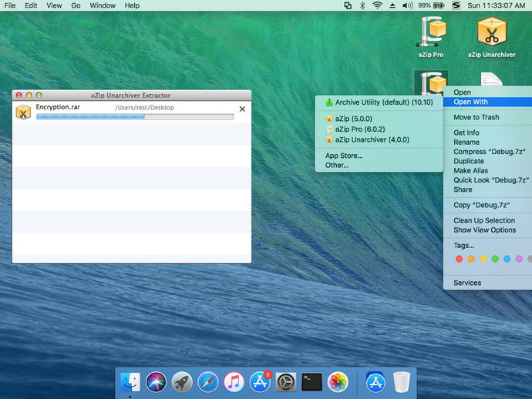
Task: Select App Store... in the submenu
Action: (x=379, y=156)
